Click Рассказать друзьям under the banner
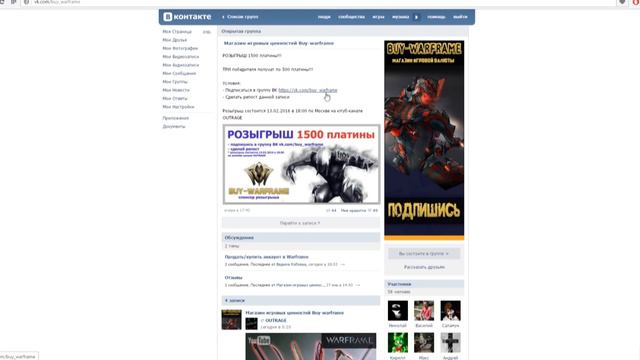The height and width of the screenshot is (360, 640). [x=424, y=267]
